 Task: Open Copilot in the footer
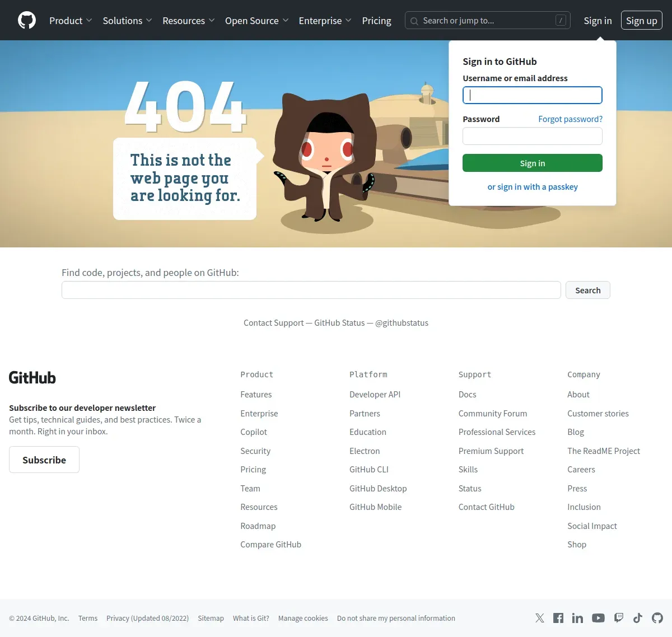coord(254,432)
